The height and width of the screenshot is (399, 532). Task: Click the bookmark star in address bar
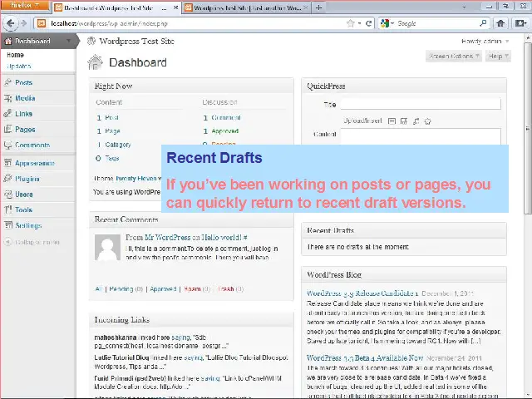(350, 23)
